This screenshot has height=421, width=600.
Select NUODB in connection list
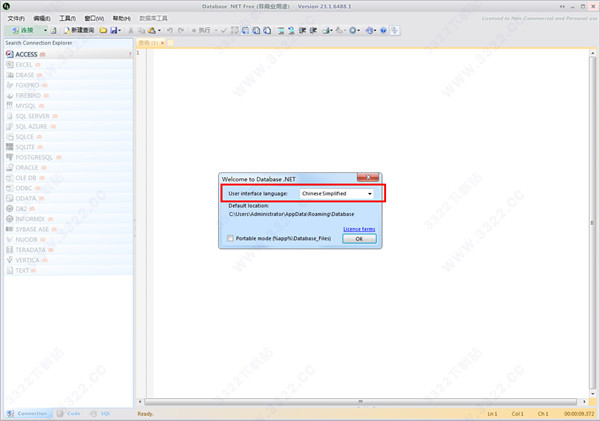click(68, 240)
